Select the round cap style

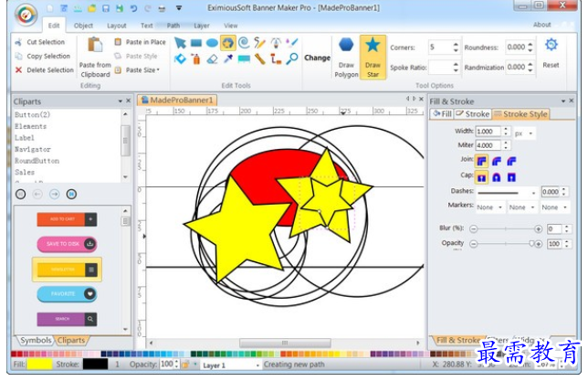pos(497,177)
